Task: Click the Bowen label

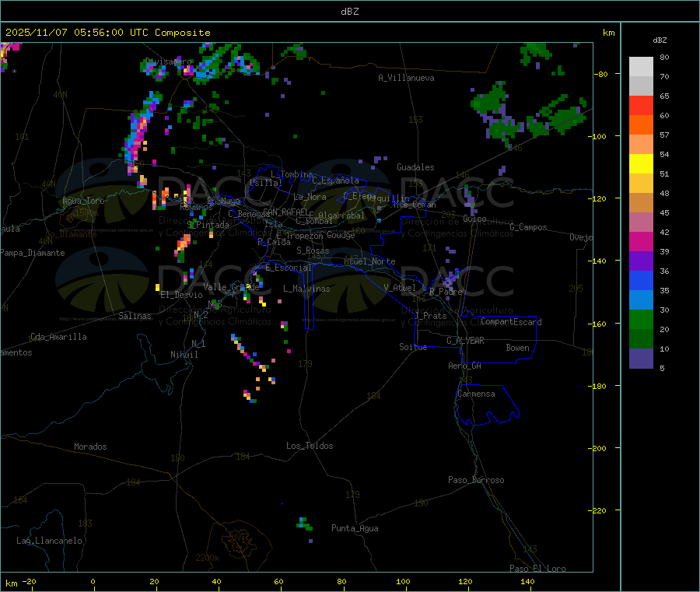Action: (x=517, y=348)
